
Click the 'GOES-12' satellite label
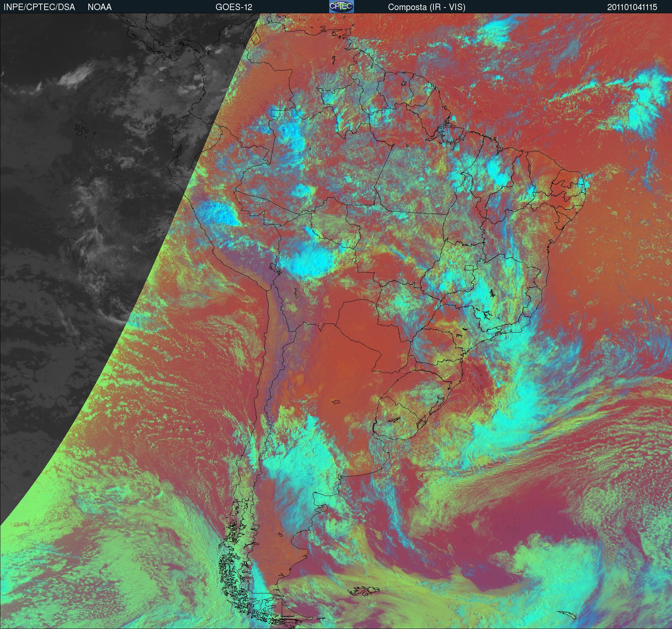[234, 7]
